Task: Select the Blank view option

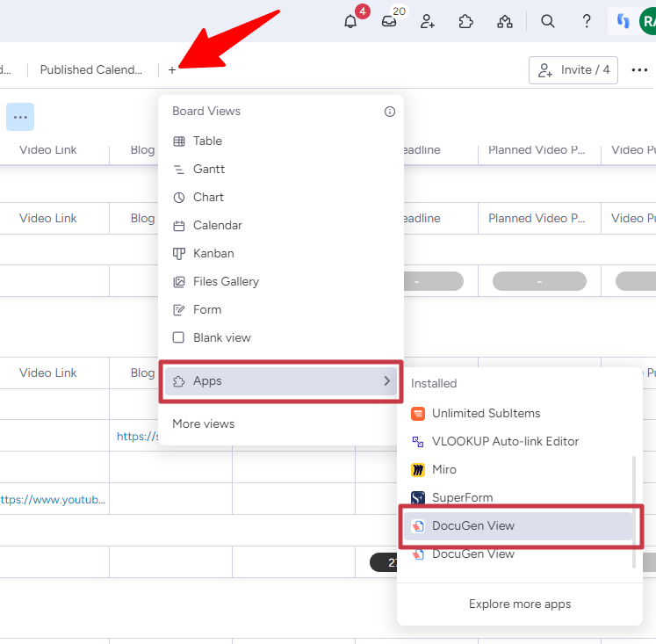Action: coord(280,337)
